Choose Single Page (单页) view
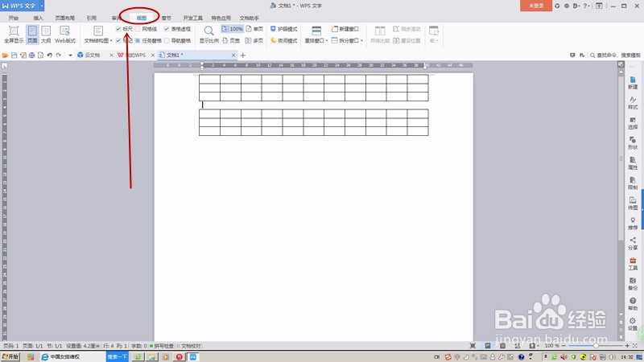 254,29
